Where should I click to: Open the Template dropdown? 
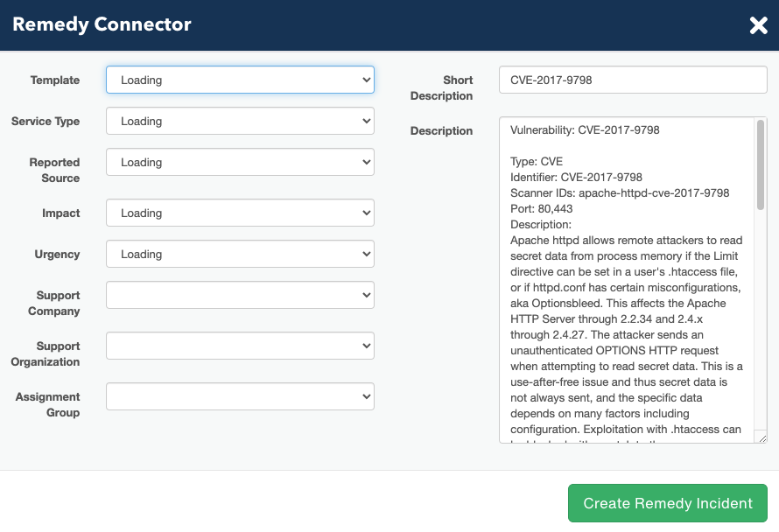point(240,80)
